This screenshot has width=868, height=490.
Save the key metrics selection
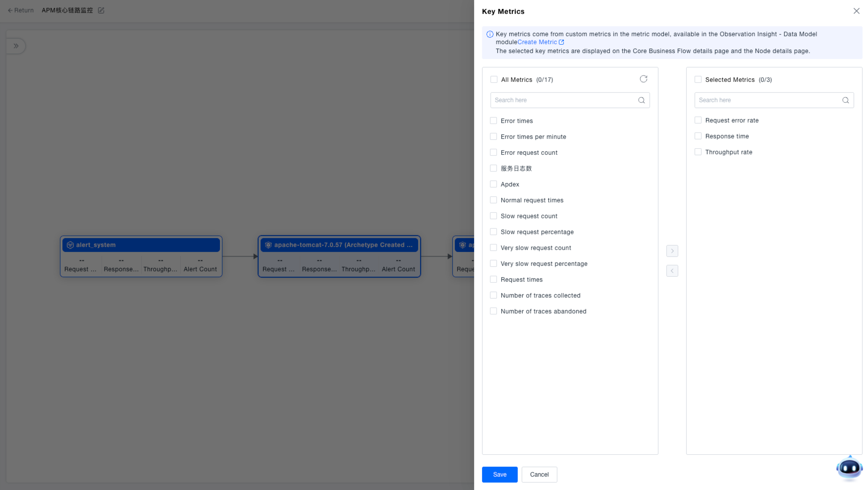[x=499, y=474]
